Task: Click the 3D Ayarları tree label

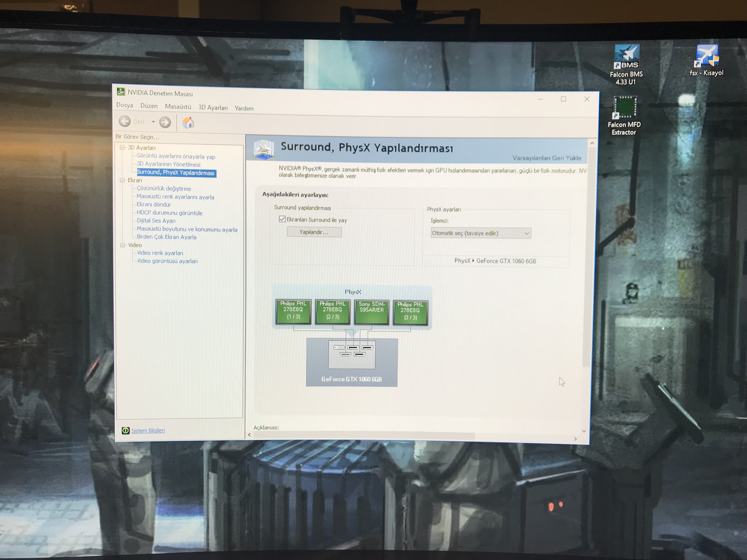Action: (142, 148)
